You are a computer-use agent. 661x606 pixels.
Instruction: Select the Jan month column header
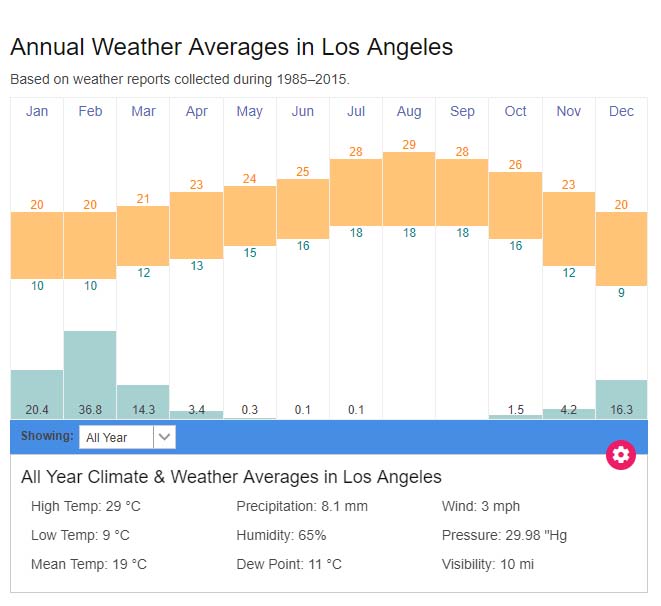(37, 111)
